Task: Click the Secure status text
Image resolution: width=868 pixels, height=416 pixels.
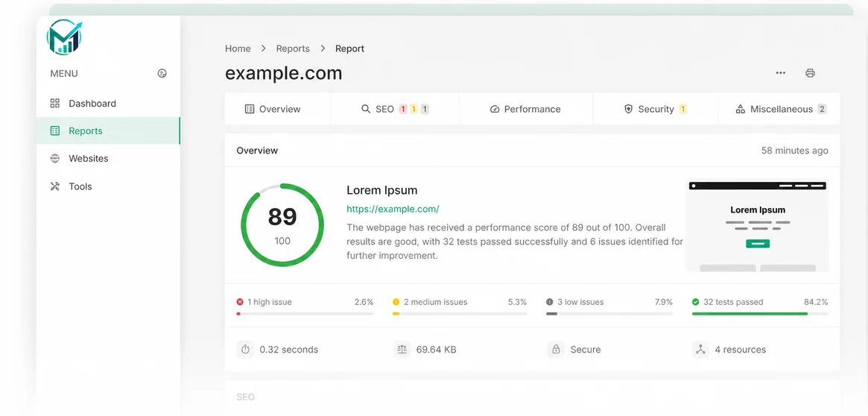Action: coord(586,350)
